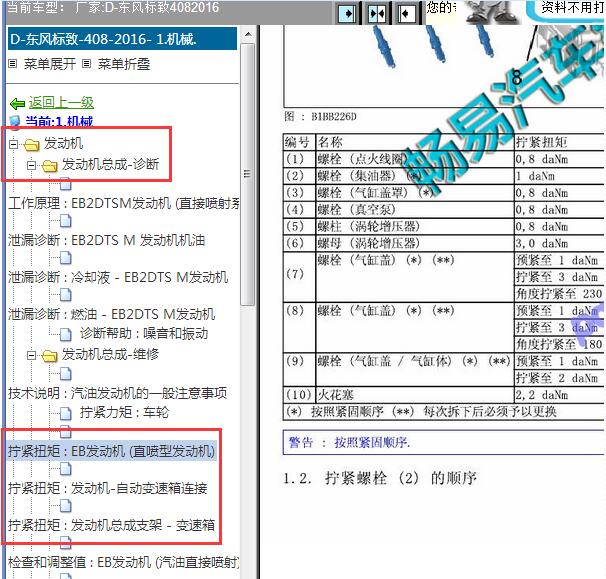
Task: Open 工作原理 EB2DTSM发动机 document
Action: 124,203
